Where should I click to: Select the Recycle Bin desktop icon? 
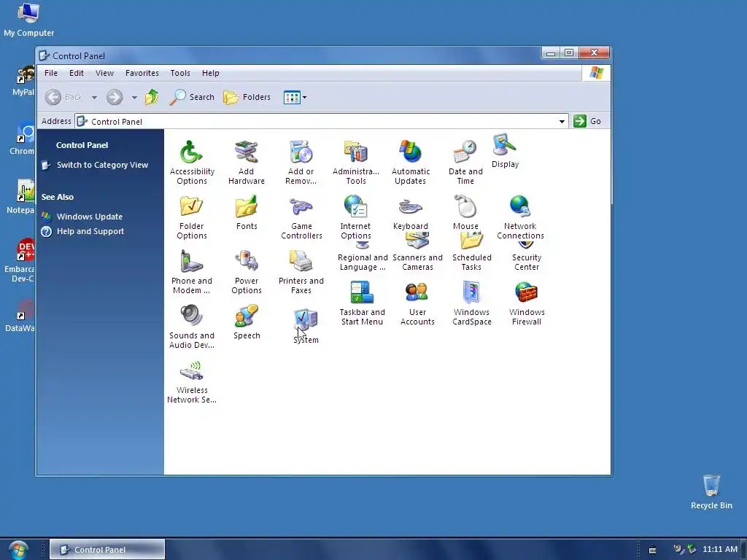pyautogui.click(x=711, y=492)
